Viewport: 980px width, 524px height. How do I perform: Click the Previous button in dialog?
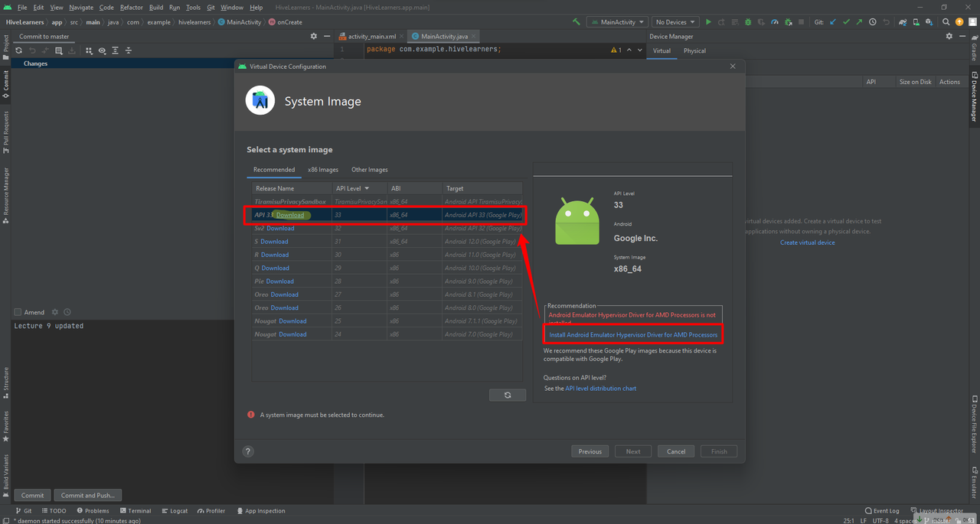[x=590, y=451]
